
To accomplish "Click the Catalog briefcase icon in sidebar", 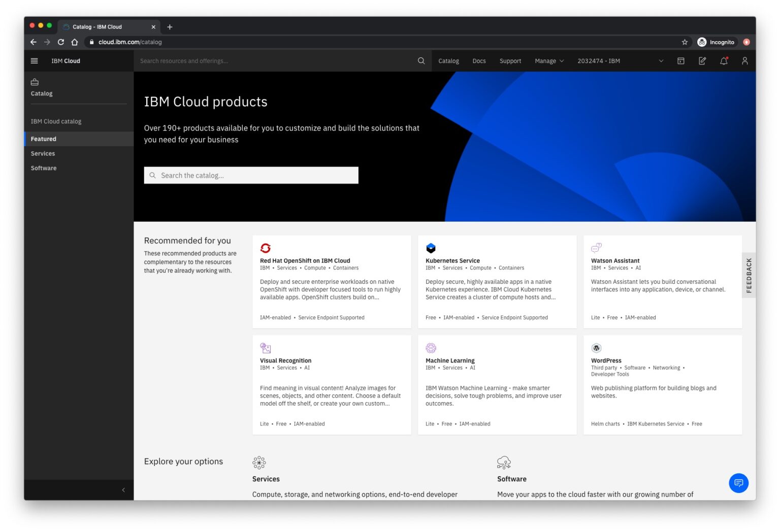I will click(35, 82).
